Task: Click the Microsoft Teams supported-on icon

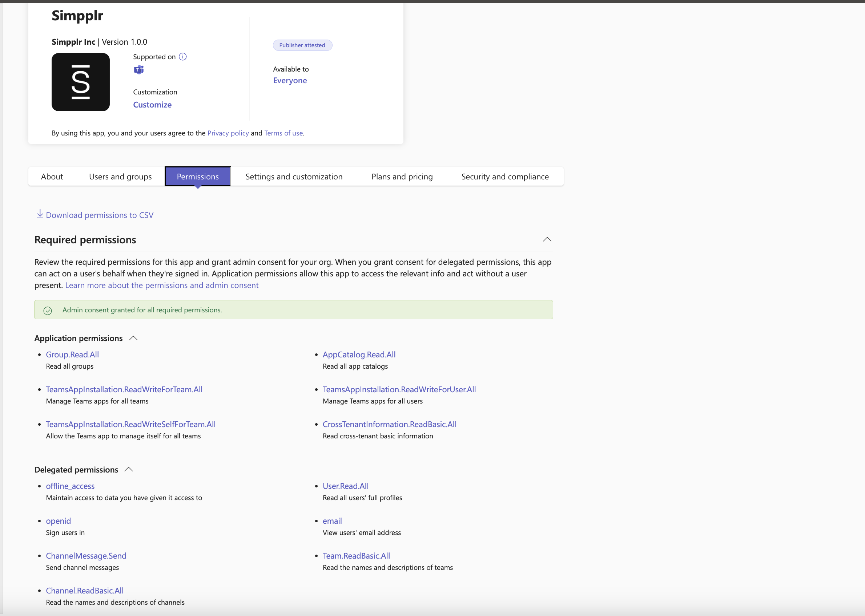Action: tap(139, 70)
